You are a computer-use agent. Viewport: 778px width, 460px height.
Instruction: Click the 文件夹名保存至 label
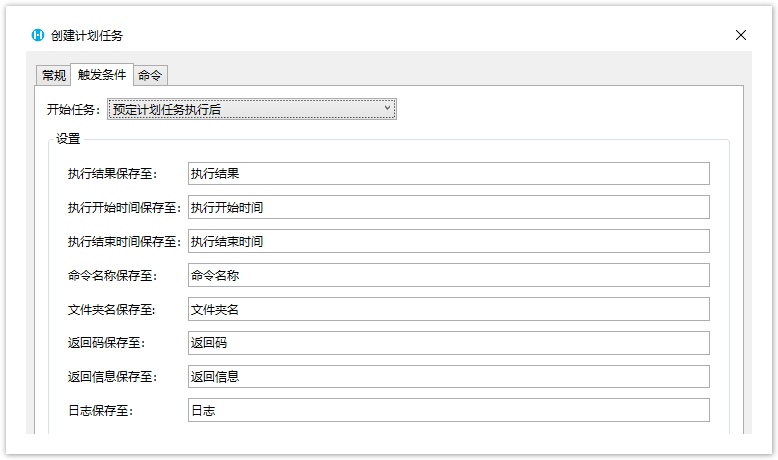click(x=112, y=310)
